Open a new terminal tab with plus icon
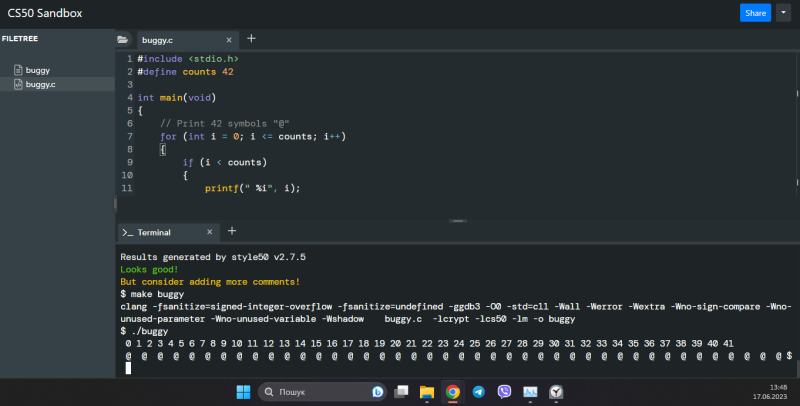 [x=231, y=231]
